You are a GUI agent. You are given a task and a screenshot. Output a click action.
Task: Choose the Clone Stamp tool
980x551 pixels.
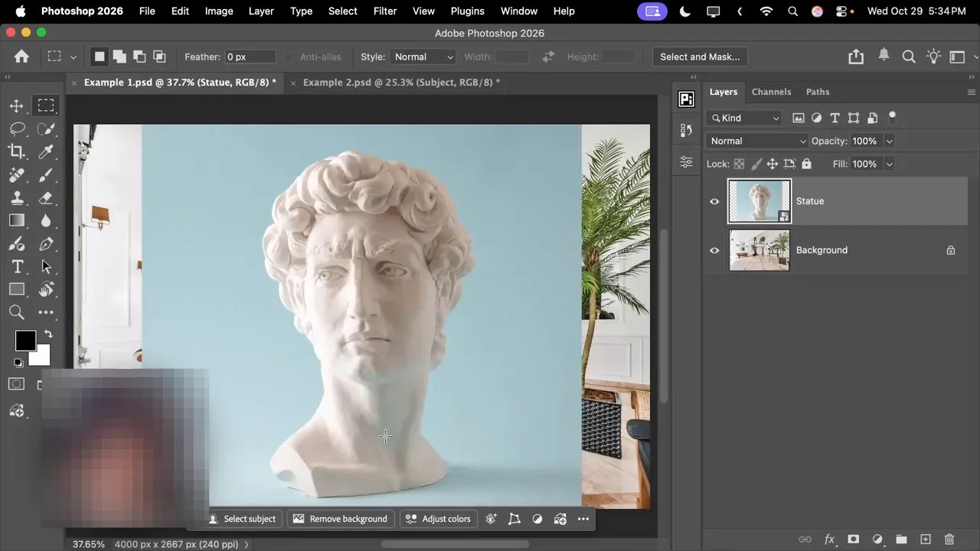(x=17, y=197)
